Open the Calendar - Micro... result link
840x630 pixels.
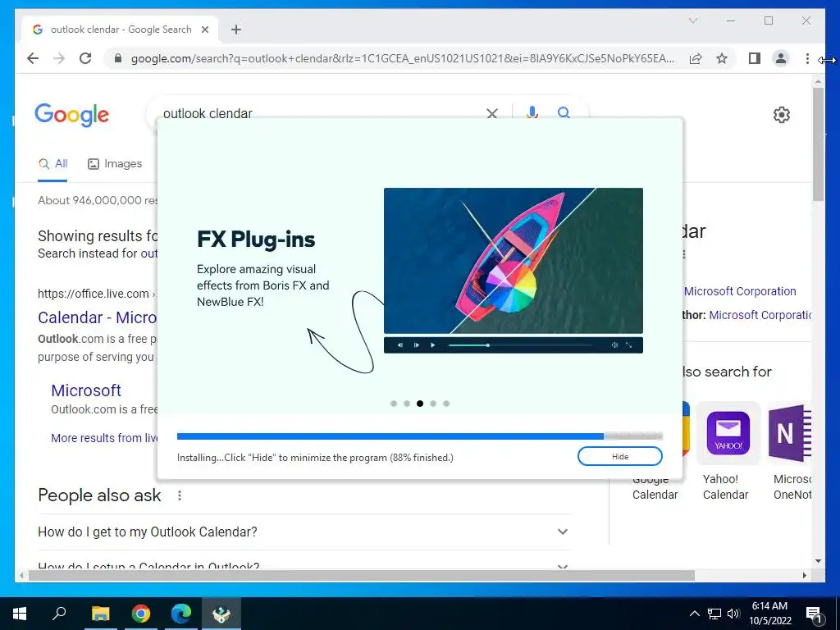tap(98, 317)
